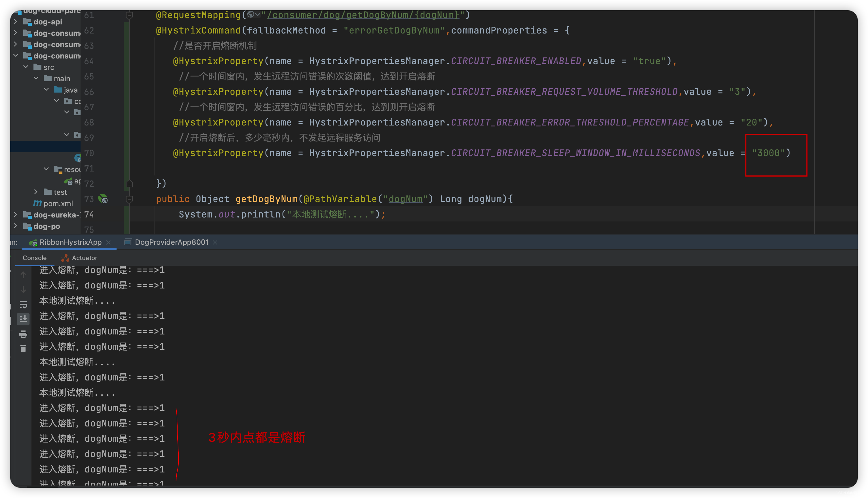
Task: Click line number 66 in the gutter
Action: pos(89,92)
